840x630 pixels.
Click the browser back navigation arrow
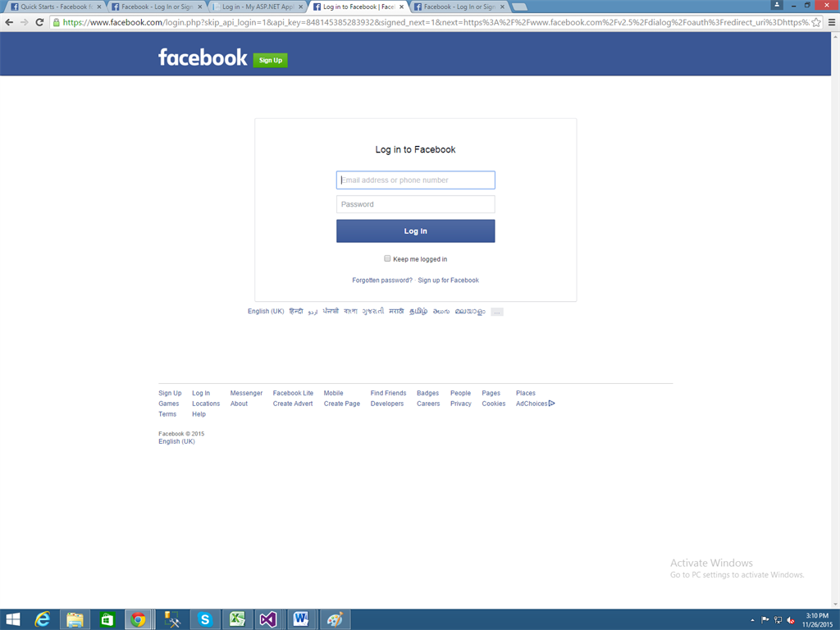tap(11, 24)
